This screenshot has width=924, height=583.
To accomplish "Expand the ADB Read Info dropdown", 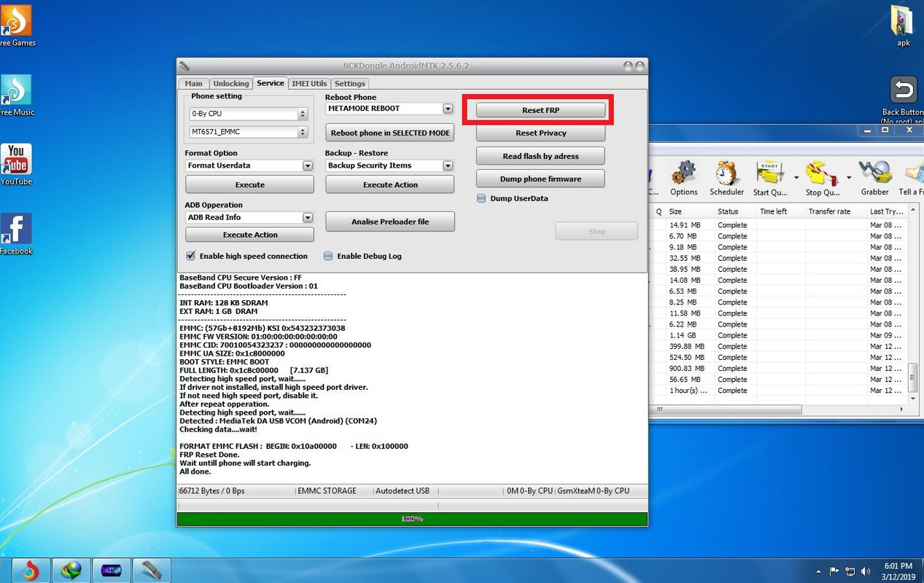I will coord(308,217).
